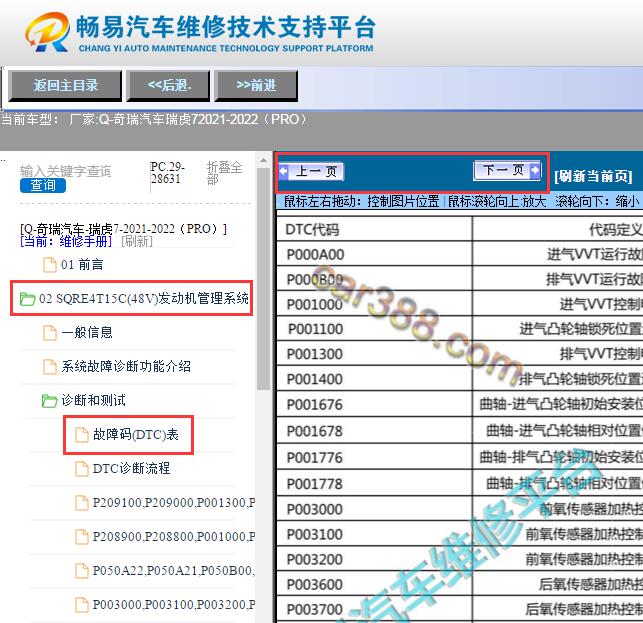643x623 pixels.
Task: Select DTC code cell P001778
Action: (374, 484)
